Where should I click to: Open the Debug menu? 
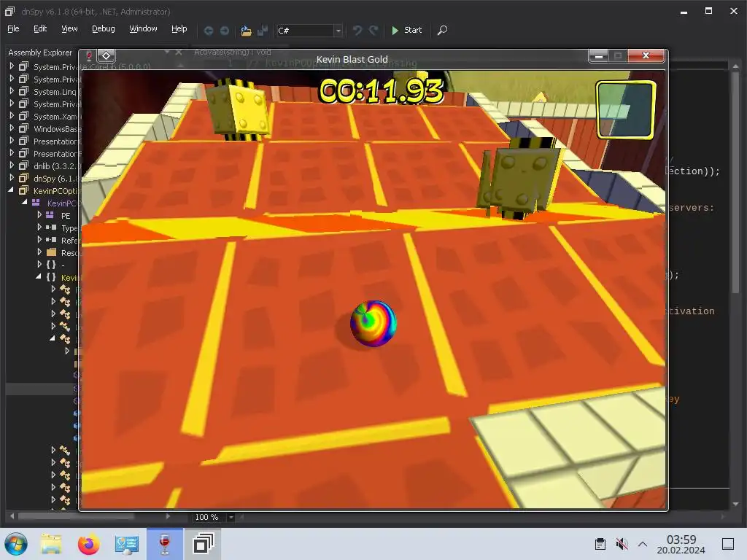104,28
